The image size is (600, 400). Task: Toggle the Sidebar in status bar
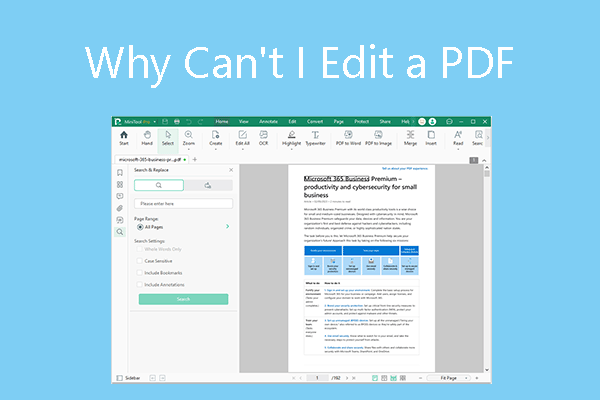pos(128,378)
